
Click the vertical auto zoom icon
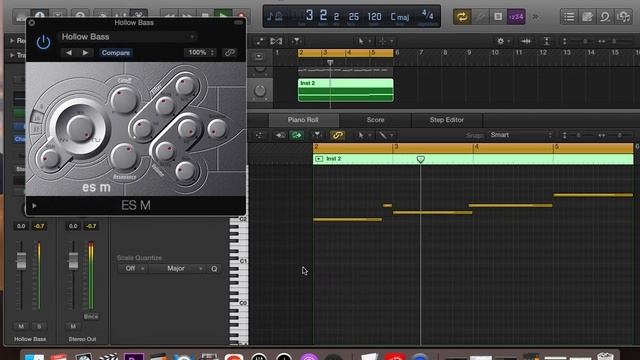(x=547, y=41)
